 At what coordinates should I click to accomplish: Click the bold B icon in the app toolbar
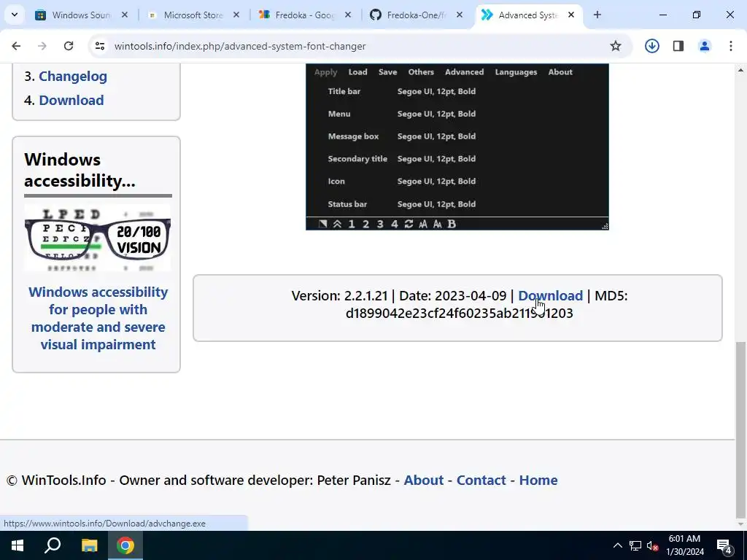pyautogui.click(x=452, y=224)
